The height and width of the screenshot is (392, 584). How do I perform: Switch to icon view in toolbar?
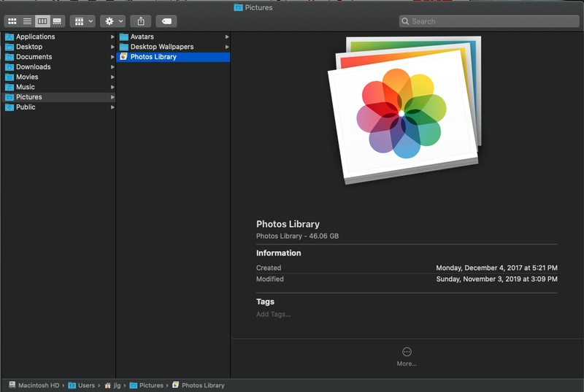12,21
